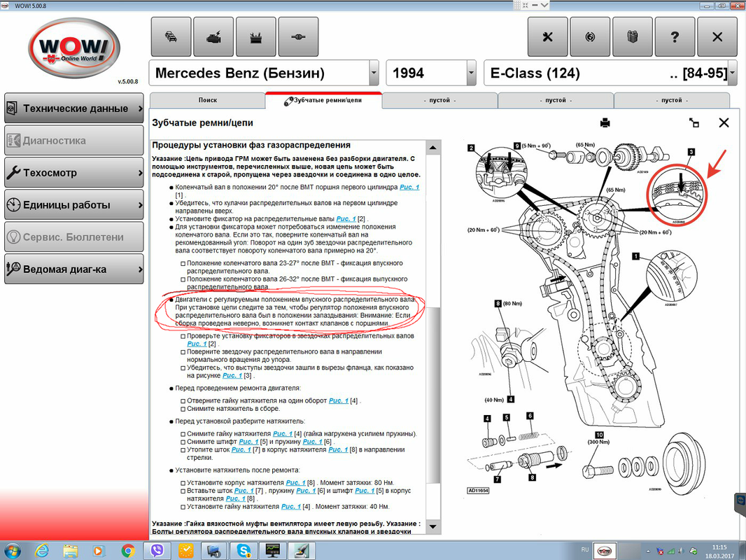746x560 pixels.
Task: Click the update refresh toolbar button
Action: coord(590,37)
